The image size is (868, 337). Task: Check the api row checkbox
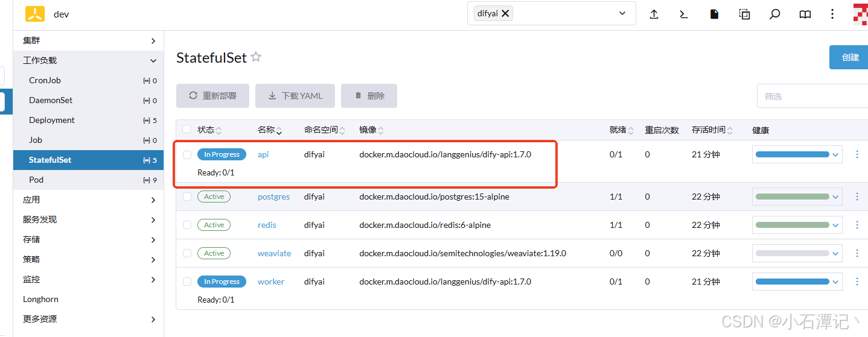pos(187,154)
